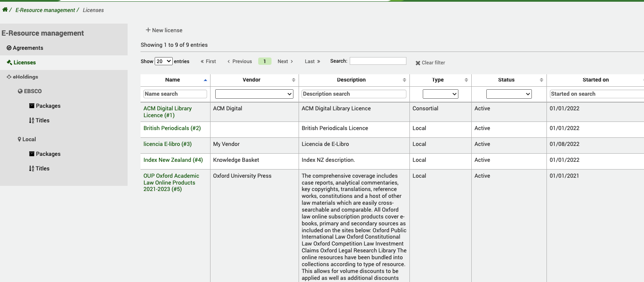Click the New license button
The image size is (644, 282).
[x=164, y=30]
